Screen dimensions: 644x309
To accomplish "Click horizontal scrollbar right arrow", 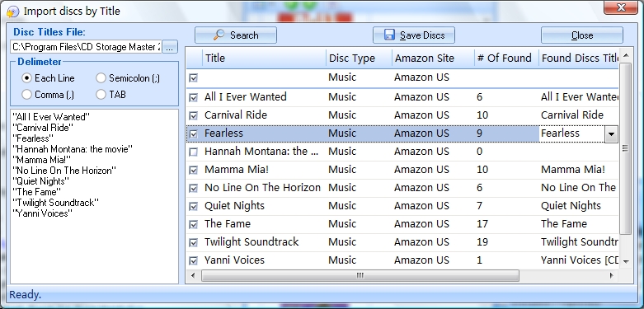I will (612, 276).
